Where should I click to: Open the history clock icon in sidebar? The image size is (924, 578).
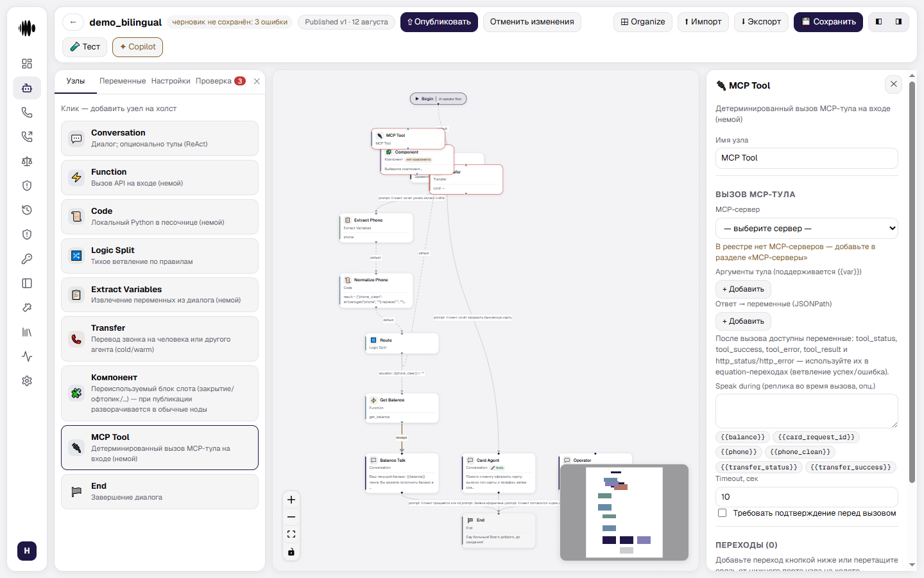[27, 210]
